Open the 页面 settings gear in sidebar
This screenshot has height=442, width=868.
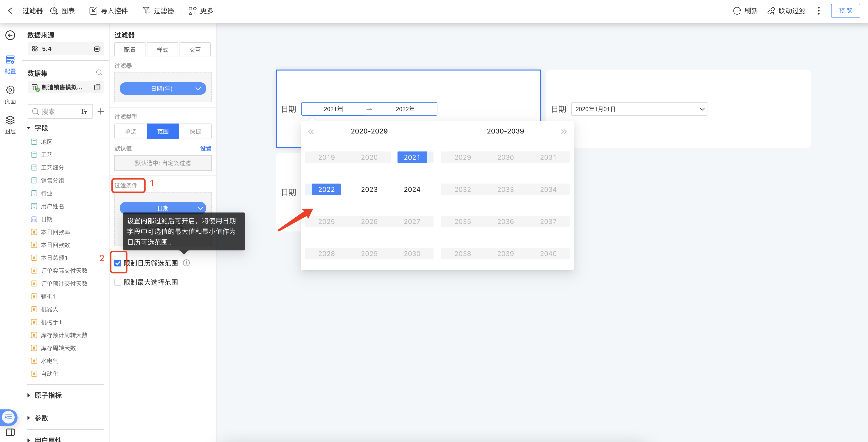[x=10, y=90]
